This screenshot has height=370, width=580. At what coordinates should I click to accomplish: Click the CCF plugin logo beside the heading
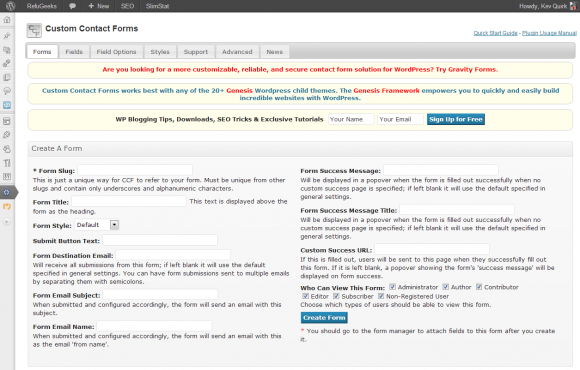(34, 30)
